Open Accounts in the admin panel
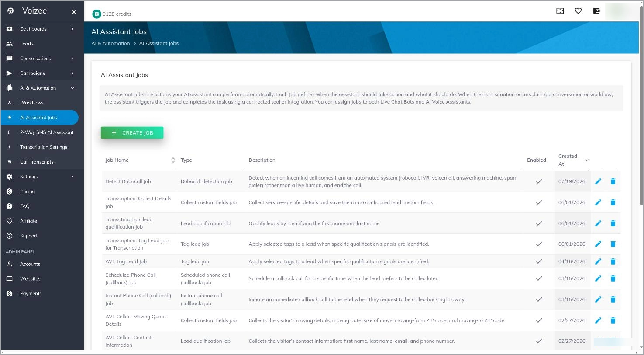Screen dimensions: 644x355 (x=42, y=264)
